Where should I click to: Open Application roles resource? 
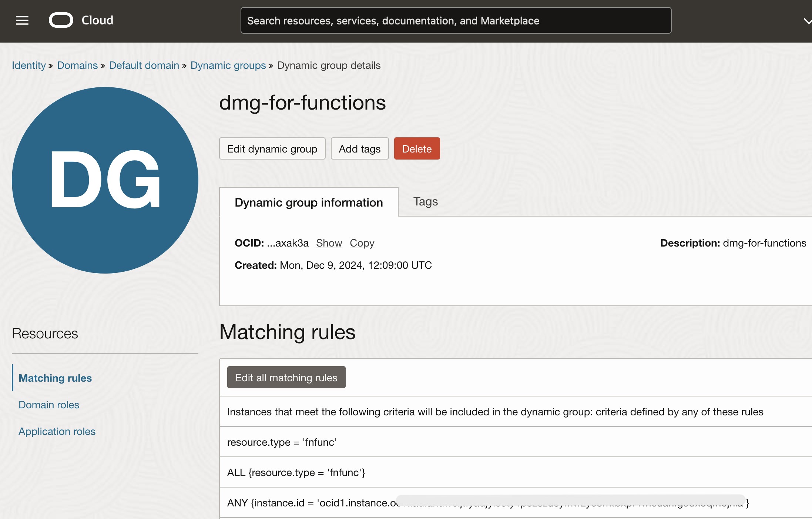coord(57,431)
